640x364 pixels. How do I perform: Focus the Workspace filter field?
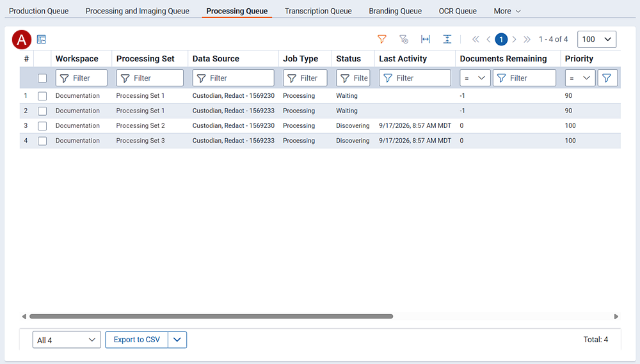pos(81,78)
